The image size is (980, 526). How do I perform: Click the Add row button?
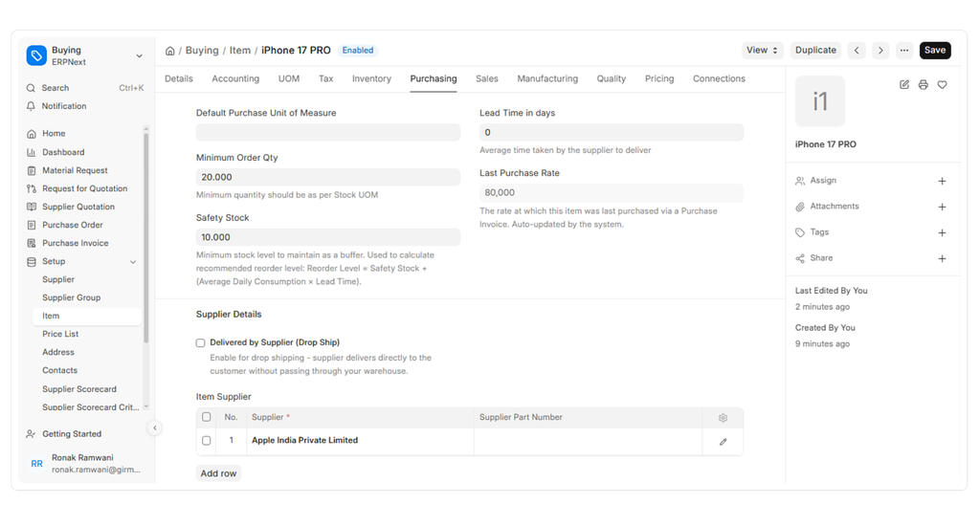pos(218,473)
